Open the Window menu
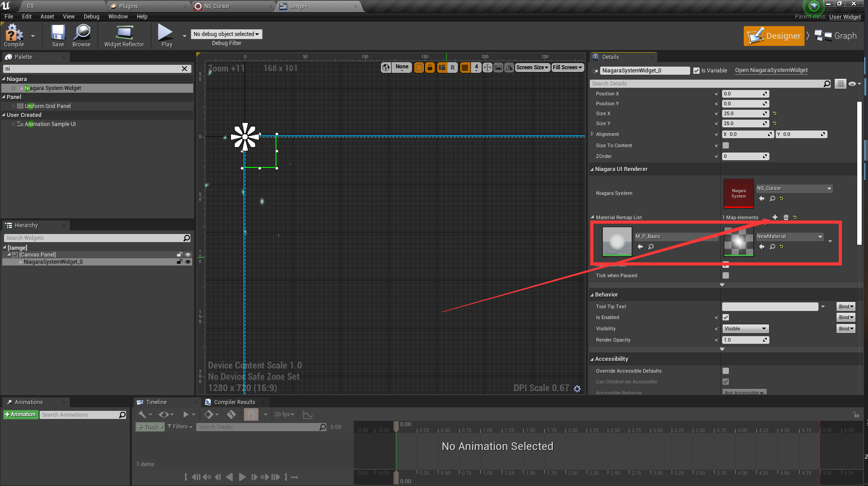Screen dimensions: 868x486 click(x=118, y=17)
